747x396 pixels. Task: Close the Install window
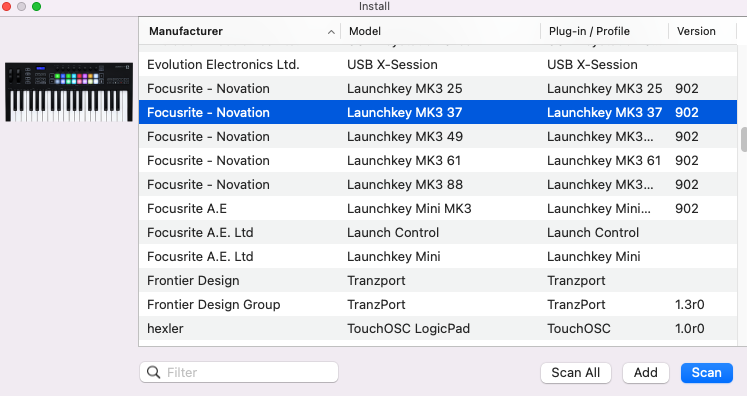pyautogui.click(x=6, y=6)
